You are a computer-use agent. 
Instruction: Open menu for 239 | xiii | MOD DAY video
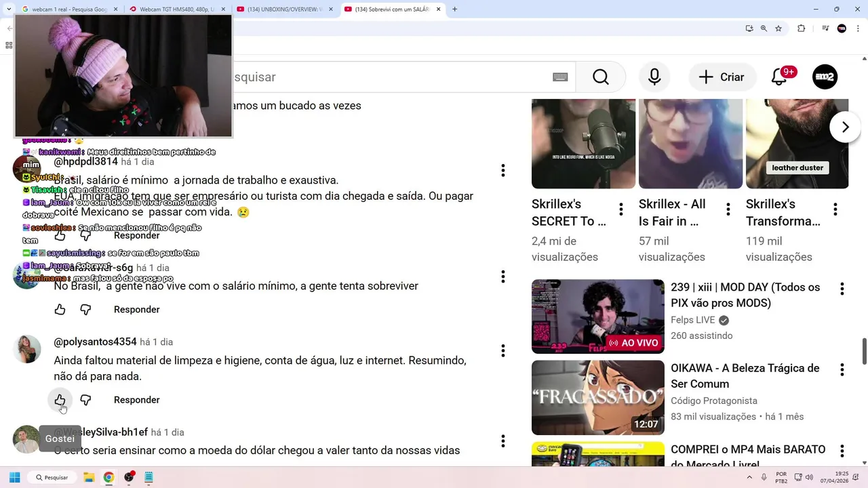[x=842, y=289]
